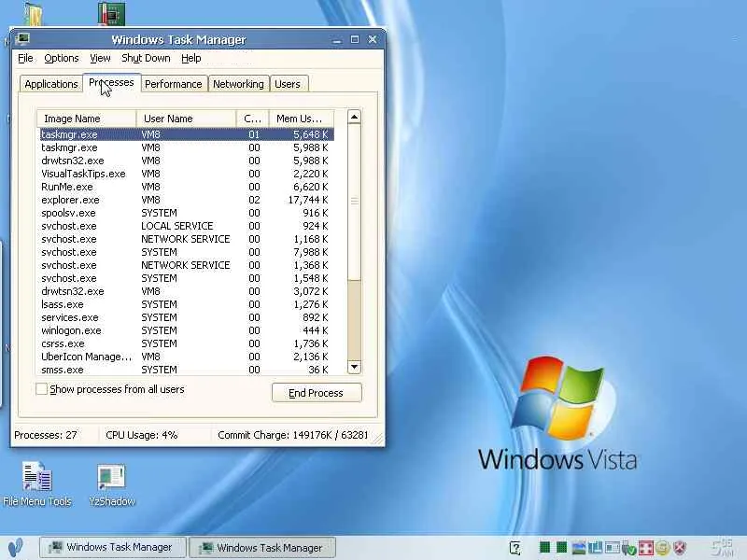This screenshot has width=747, height=560.
Task: Click the question mark help tray icon
Action: point(515,548)
